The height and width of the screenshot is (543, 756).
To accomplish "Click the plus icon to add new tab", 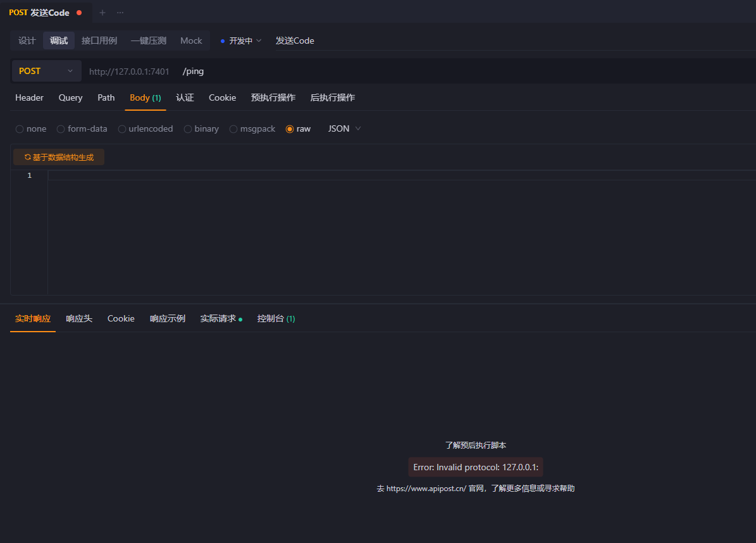I will pyautogui.click(x=102, y=13).
